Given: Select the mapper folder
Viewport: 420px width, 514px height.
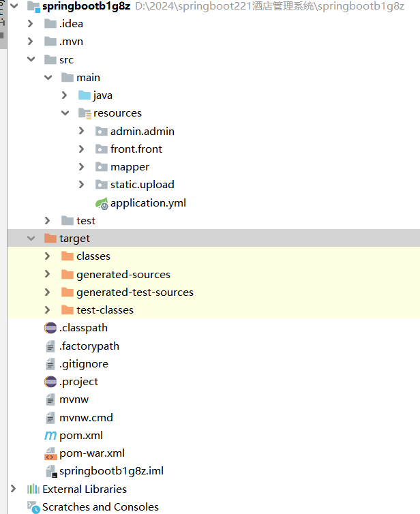Looking at the screenshot, I should coord(130,167).
